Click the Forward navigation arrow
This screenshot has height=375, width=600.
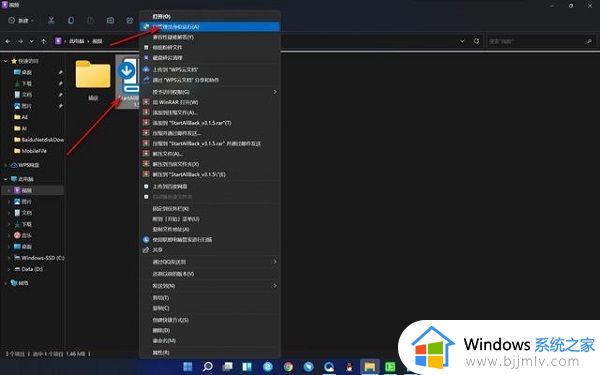pyautogui.click(x=20, y=41)
